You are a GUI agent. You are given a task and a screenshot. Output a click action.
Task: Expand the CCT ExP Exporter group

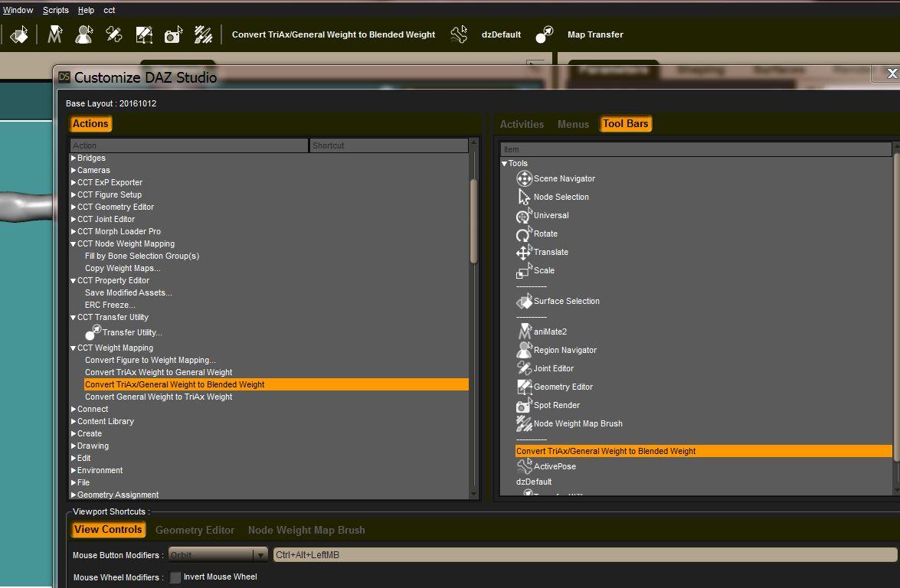(74, 182)
